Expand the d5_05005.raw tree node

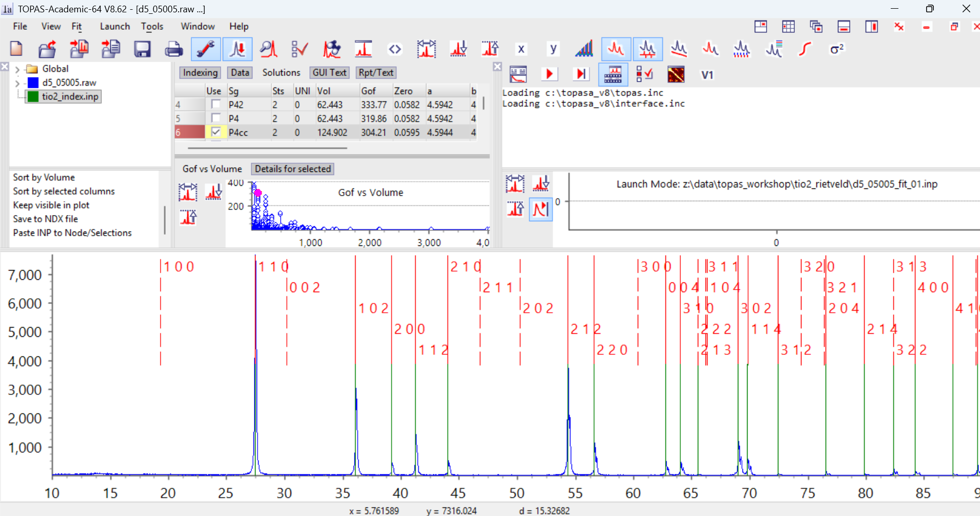pyautogui.click(x=17, y=83)
